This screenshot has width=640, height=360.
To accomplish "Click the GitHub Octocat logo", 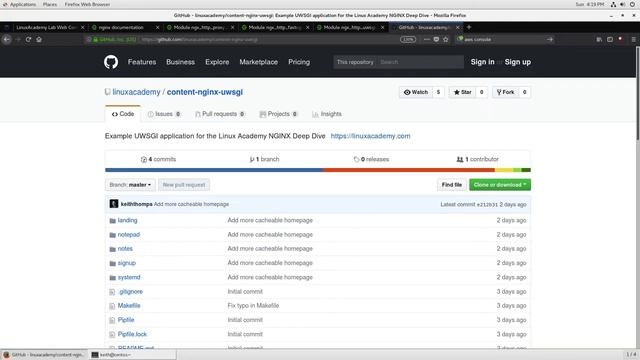I will (111, 62).
